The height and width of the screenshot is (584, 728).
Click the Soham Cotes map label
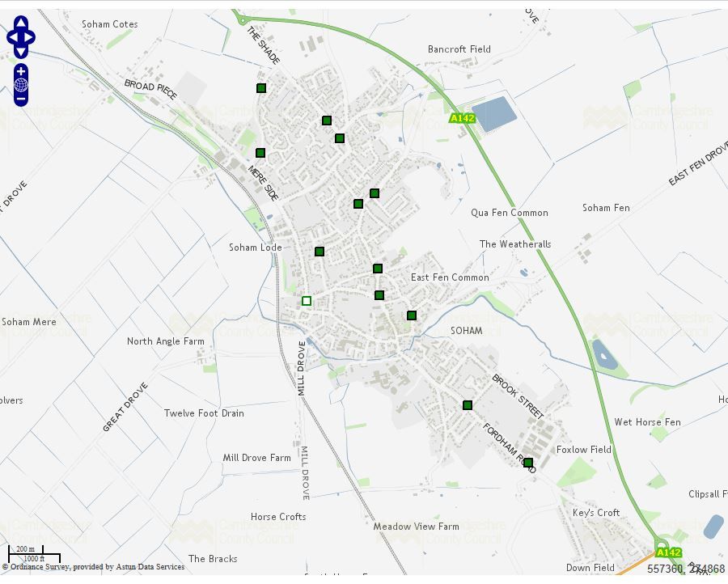[109, 24]
